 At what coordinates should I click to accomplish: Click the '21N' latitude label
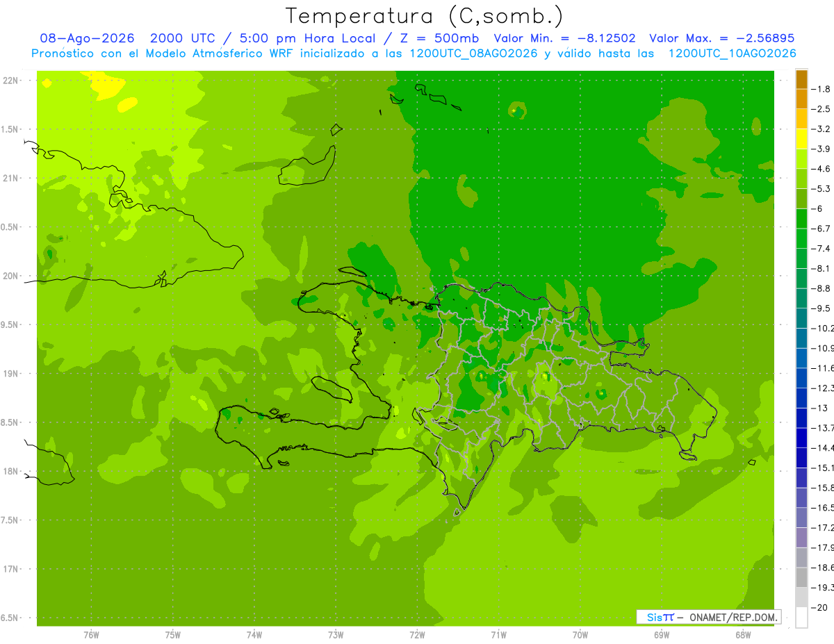click(10, 178)
